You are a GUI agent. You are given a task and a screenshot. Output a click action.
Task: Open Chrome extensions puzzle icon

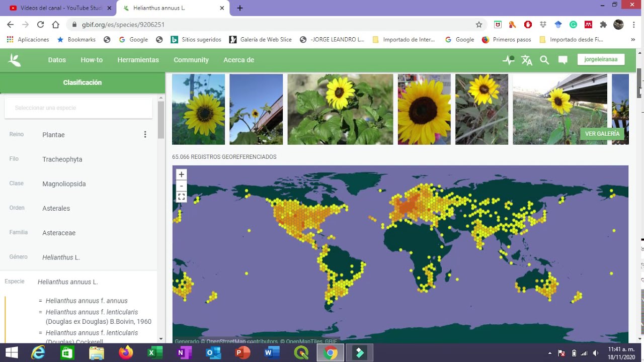(x=603, y=25)
